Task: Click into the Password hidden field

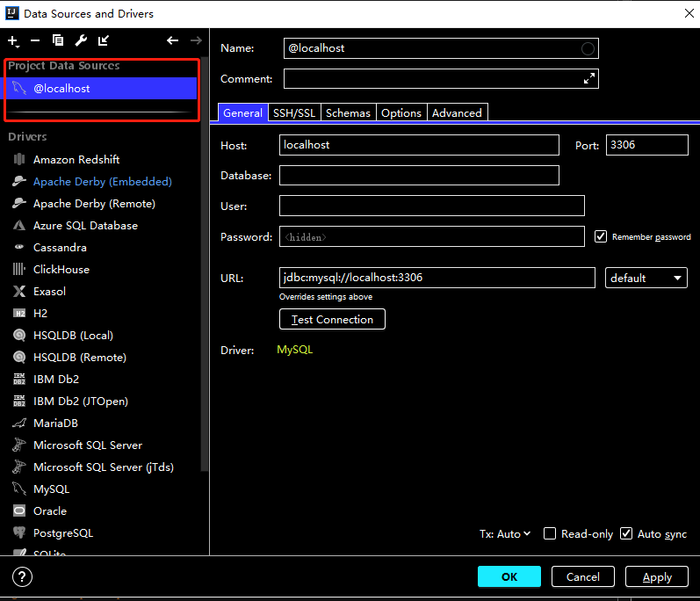Action: [432, 236]
